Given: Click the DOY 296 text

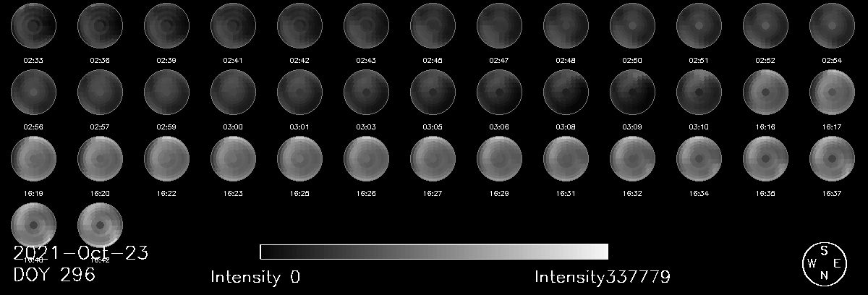Looking at the screenshot, I should pos(54,275).
